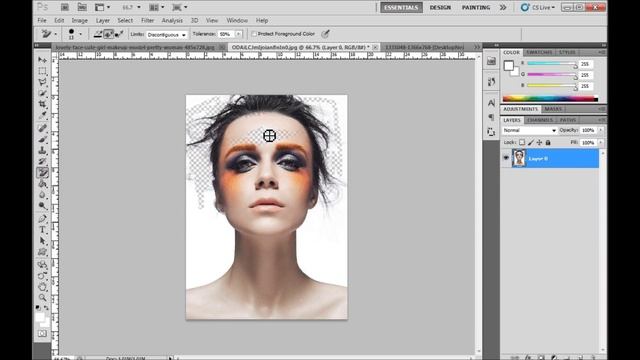Toggle Quick Mask mode
The image size is (640, 360).
(x=42, y=333)
